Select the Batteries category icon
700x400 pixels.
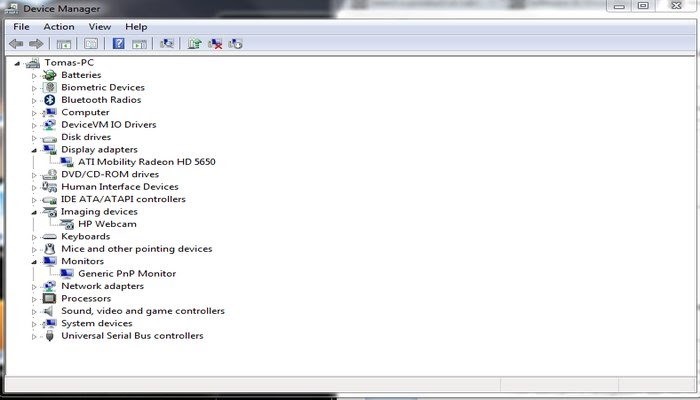tap(50, 75)
